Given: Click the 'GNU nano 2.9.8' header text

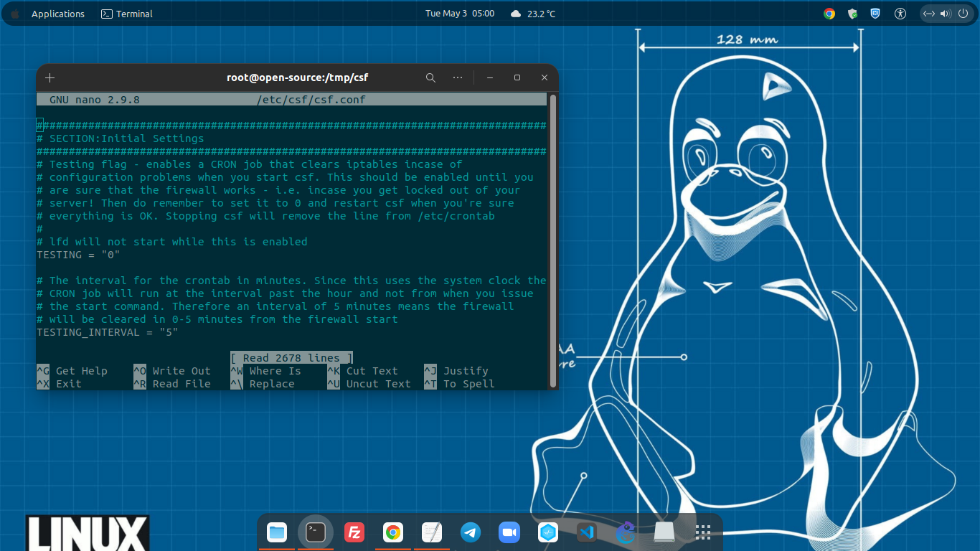Looking at the screenshot, I should coord(94,100).
